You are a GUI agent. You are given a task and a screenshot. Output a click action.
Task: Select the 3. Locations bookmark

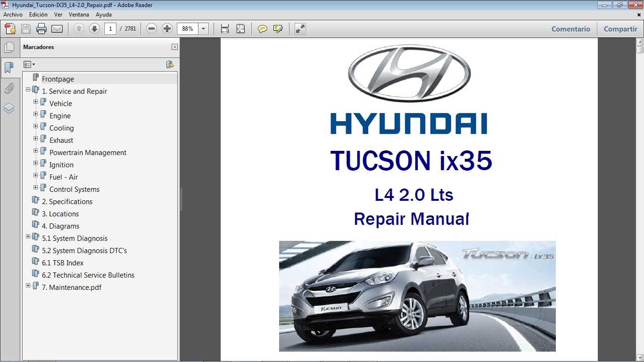click(x=60, y=214)
